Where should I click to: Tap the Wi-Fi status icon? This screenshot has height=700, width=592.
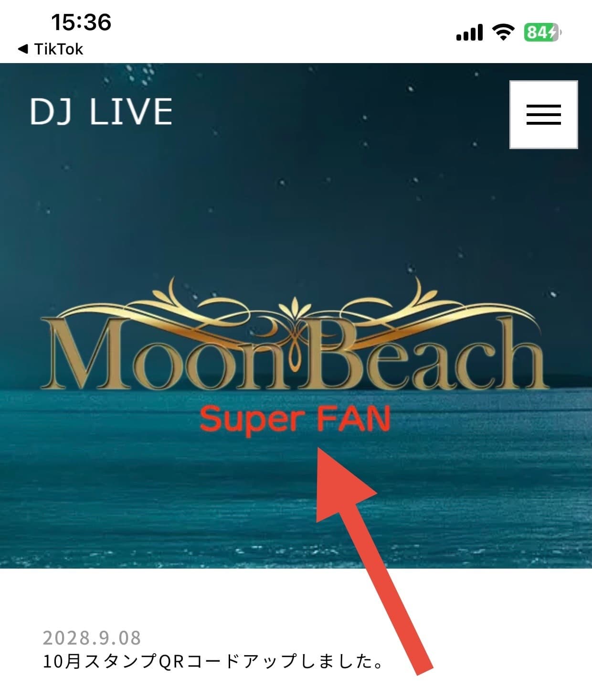(503, 32)
